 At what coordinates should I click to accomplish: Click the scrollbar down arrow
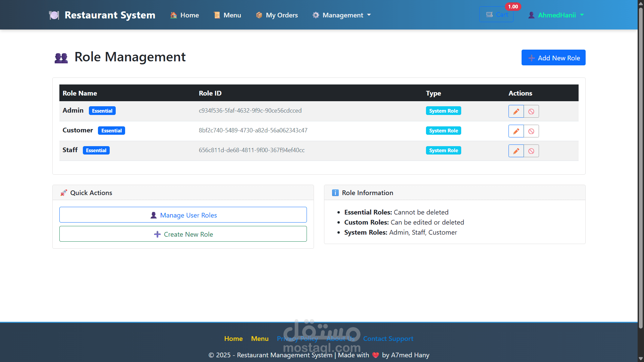(641, 359)
